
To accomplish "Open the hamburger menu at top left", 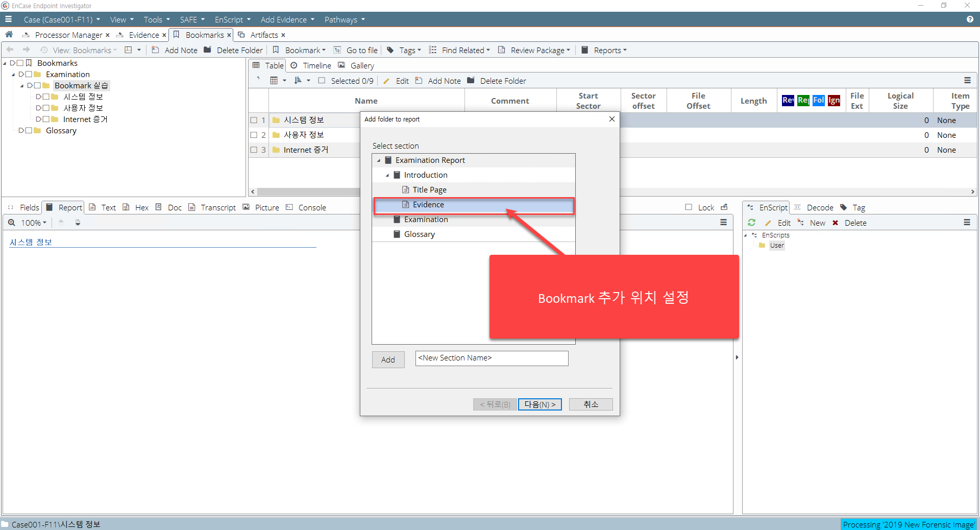I will pyautogui.click(x=9, y=19).
